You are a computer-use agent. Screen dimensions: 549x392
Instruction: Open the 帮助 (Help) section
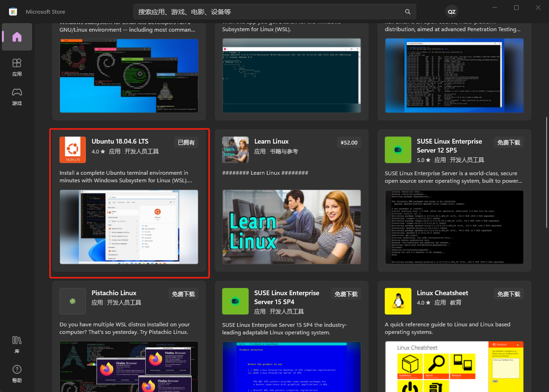pyautogui.click(x=17, y=374)
